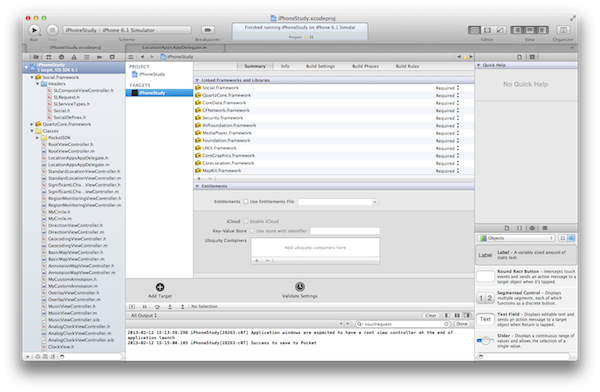This screenshot has width=600, height=392.
Task: Go back in editor history
Action: click(x=142, y=57)
